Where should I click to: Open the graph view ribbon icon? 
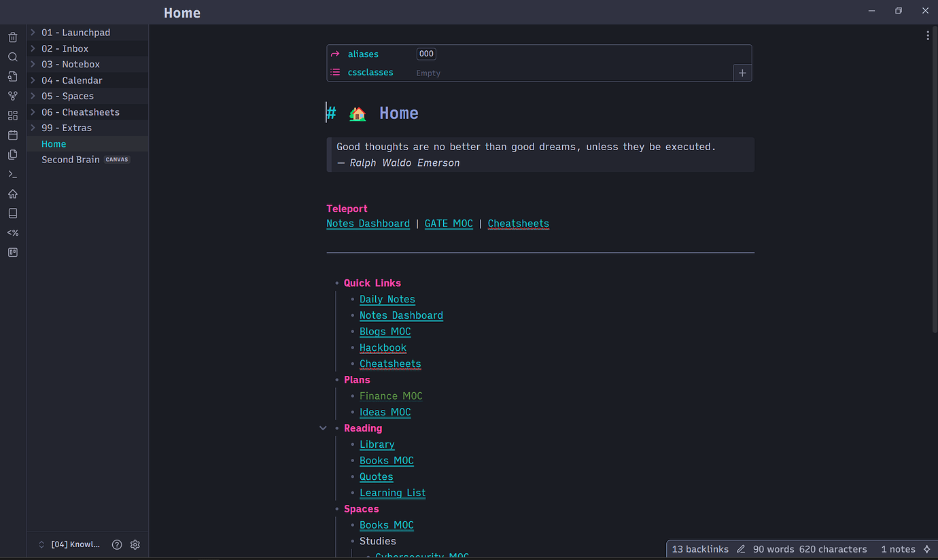12,97
